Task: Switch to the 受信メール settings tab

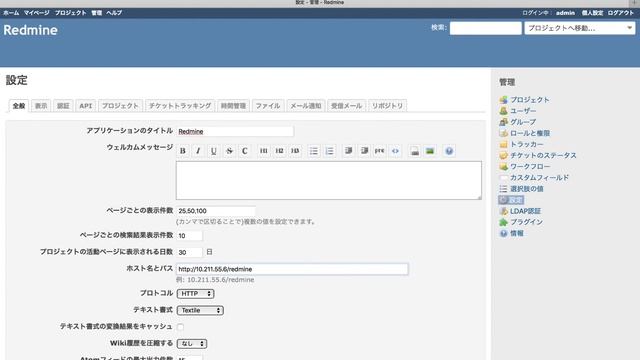Action: 346,106
